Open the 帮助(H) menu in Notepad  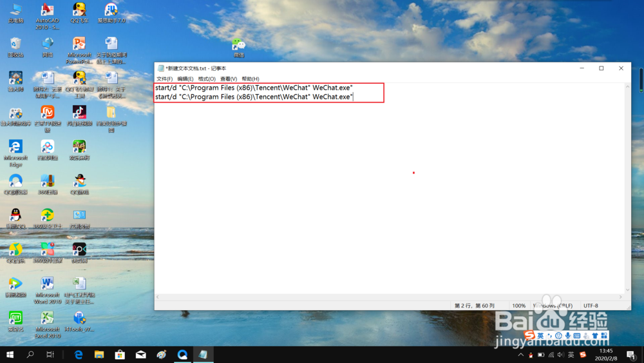pyautogui.click(x=250, y=79)
